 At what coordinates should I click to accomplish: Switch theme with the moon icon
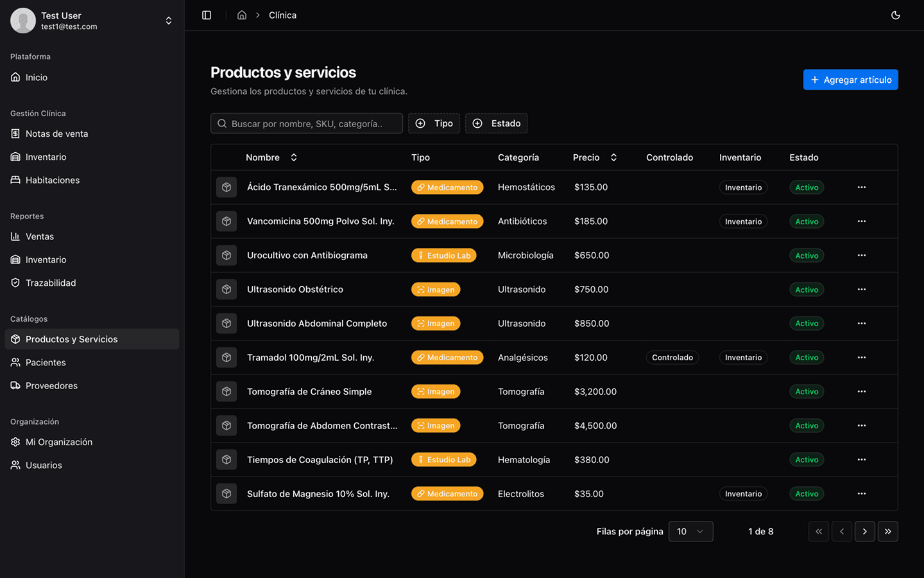pyautogui.click(x=896, y=15)
